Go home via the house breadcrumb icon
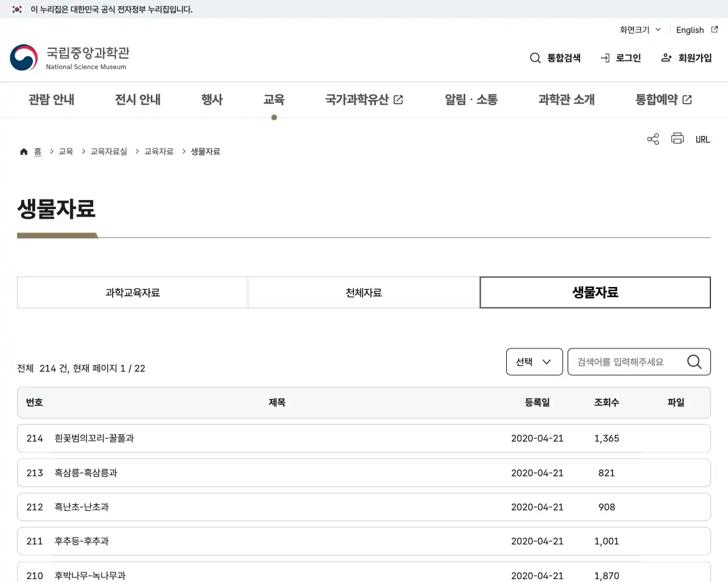728x582 pixels. coord(24,151)
